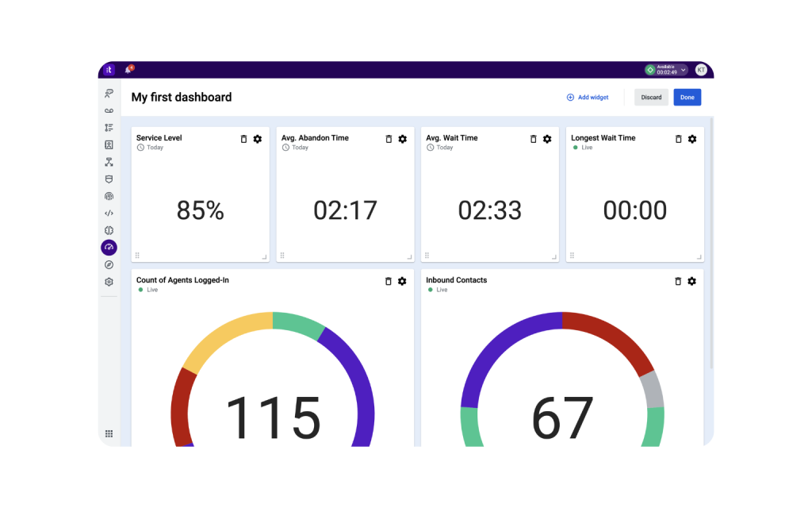Delete the Inbound Contacts widget
The height and width of the screenshot is (508, 812).
[x=678, y=281]
